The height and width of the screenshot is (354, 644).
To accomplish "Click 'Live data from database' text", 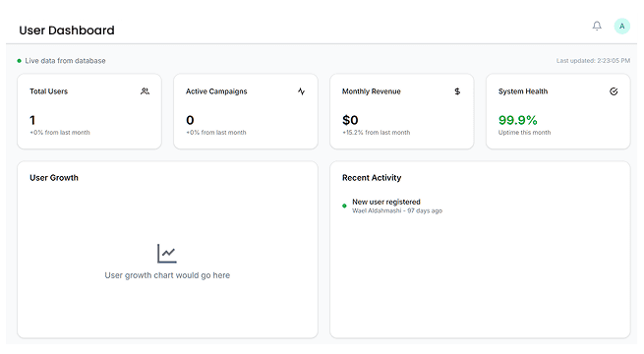I will (x=65, y=61).
